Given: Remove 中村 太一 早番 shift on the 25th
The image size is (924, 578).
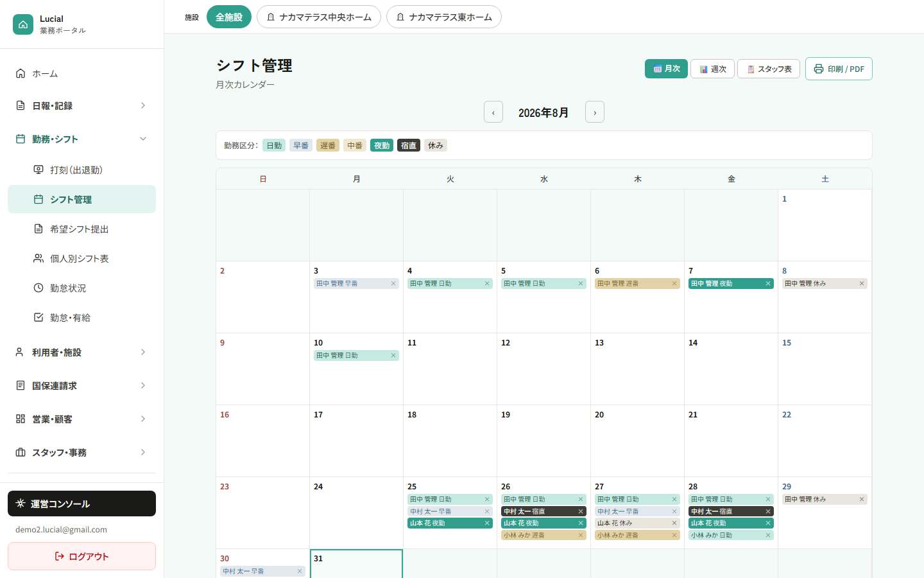Looking at the screenshot, I should [487, 511].
